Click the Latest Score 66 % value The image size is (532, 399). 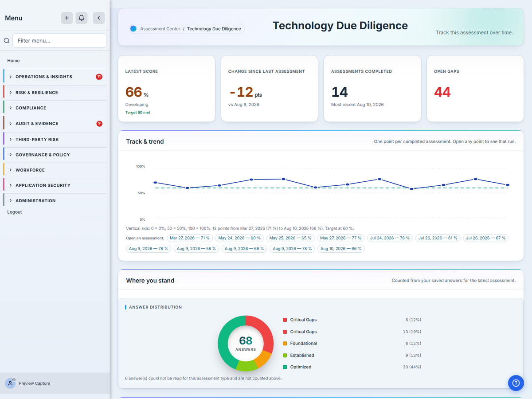click(137, 92)
